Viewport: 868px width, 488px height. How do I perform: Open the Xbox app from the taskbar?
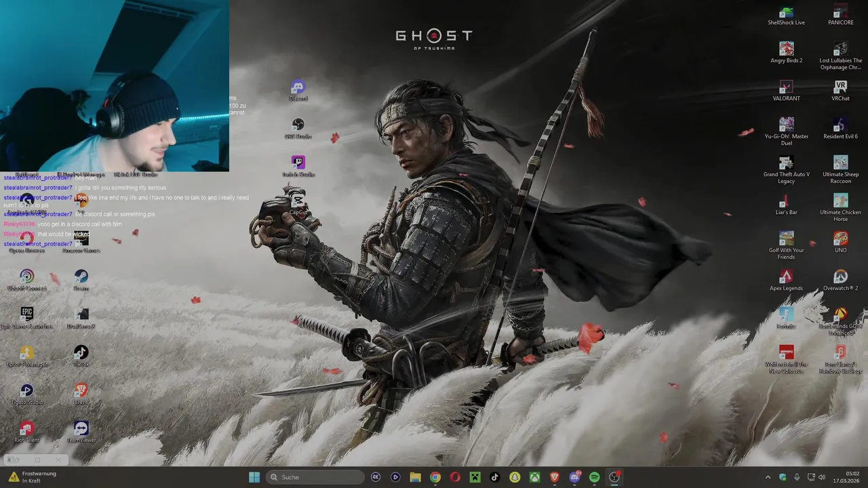pos(534,477)
